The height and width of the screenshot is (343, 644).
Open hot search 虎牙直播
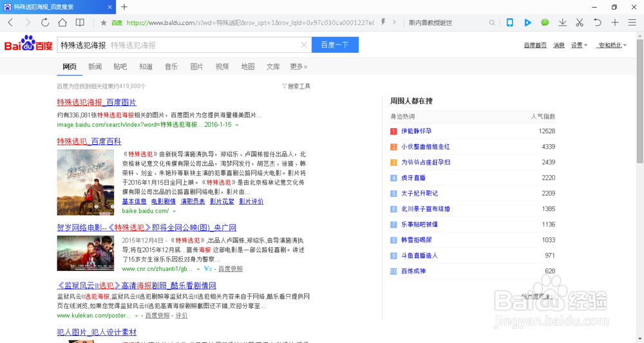pyautogui.click(x=413, y=178)
